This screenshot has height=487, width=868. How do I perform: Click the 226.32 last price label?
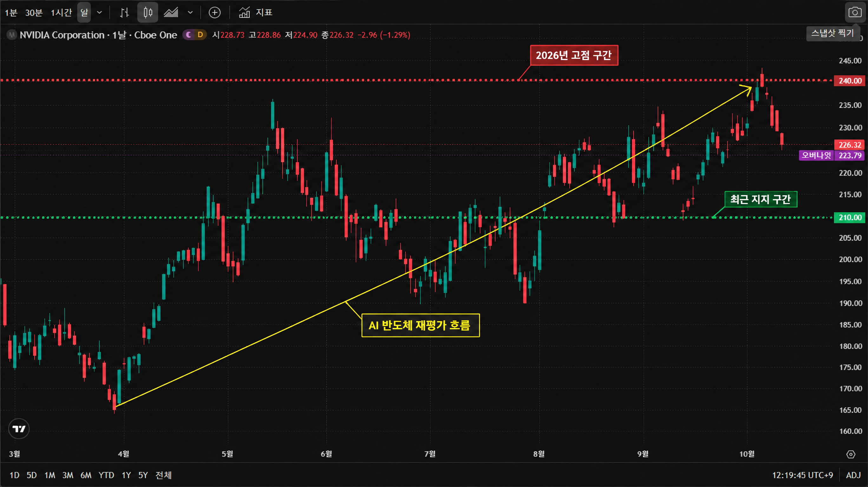850,145
